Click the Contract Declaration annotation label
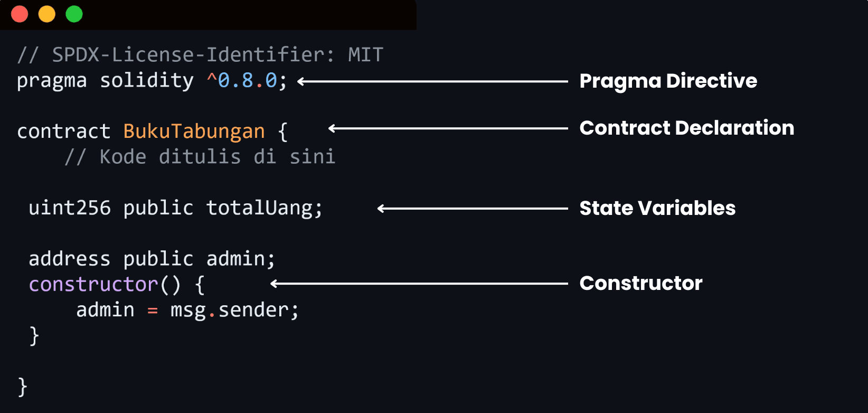Viewport: 868px width, 413px height. [x=686, y=128]
